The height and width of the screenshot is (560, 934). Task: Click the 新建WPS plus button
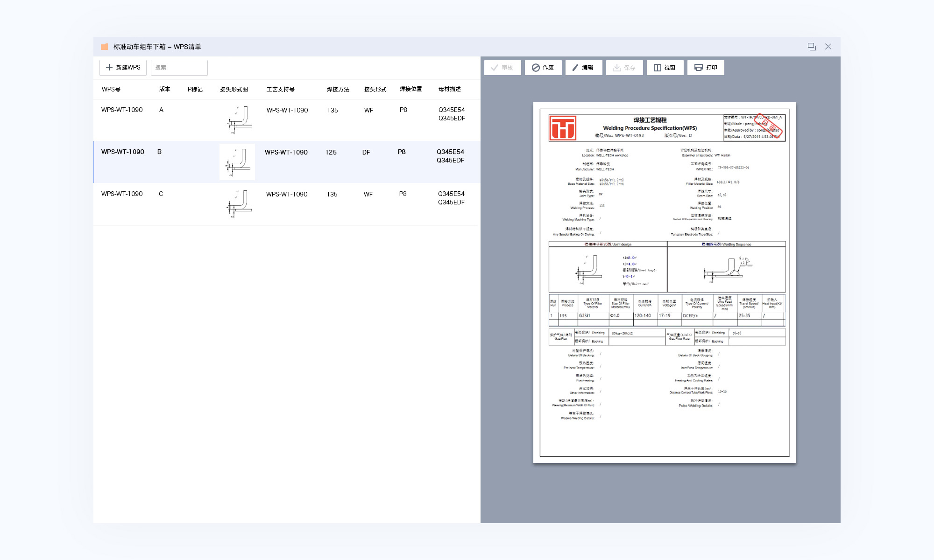[123, 68]
